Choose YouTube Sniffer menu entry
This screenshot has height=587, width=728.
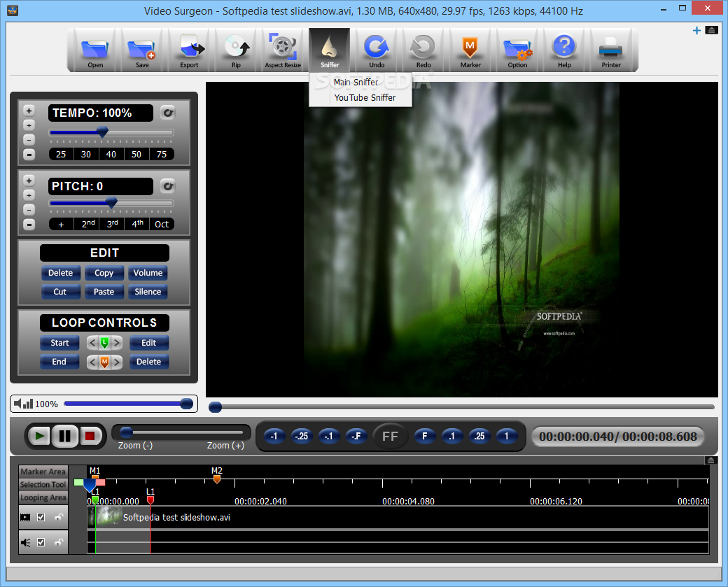(360, 97)
